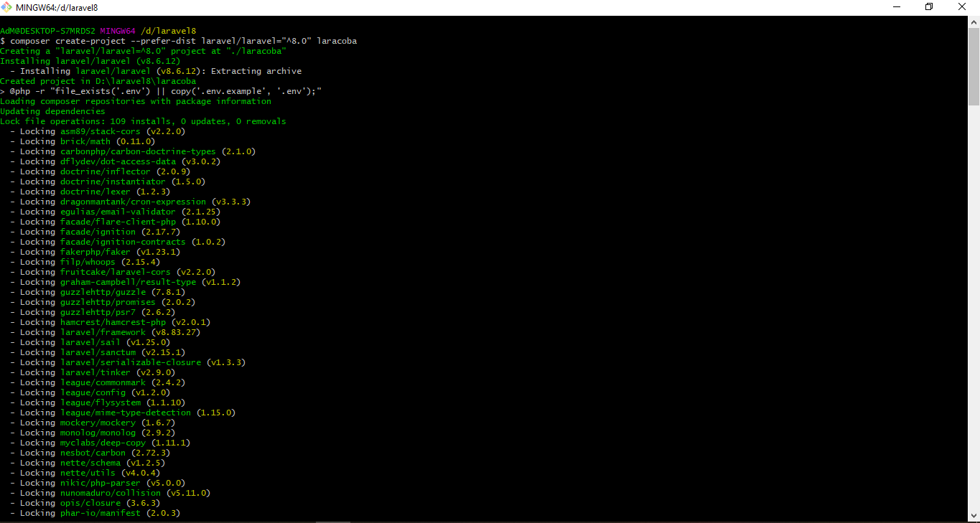This screenshot has height=523, width=980.
Task: Restore down the terminal window
Action: [928, 6]
